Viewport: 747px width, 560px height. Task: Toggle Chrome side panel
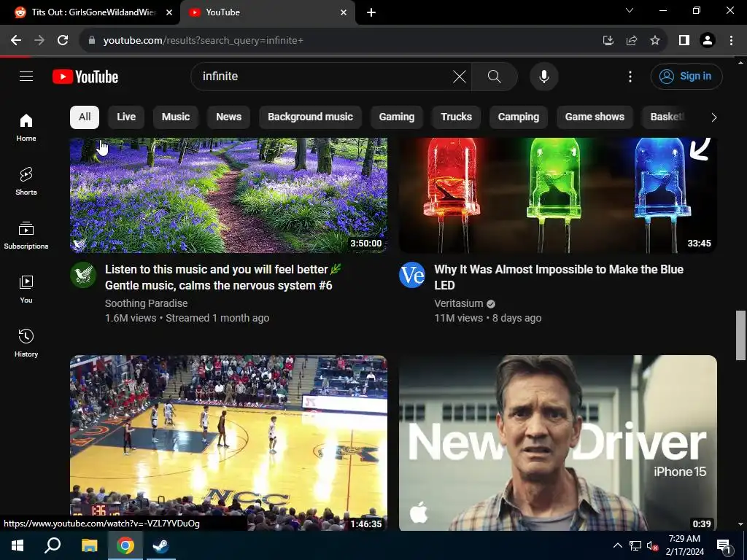click(684, 41)
